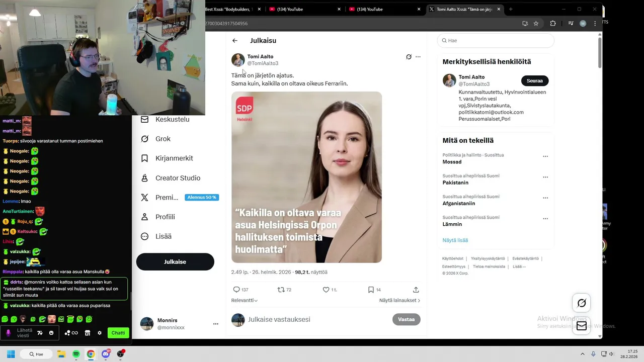Follow Tomi Aalto with Seuraa button
Viewport: 644px width, 362px height.
pos(535,81)
